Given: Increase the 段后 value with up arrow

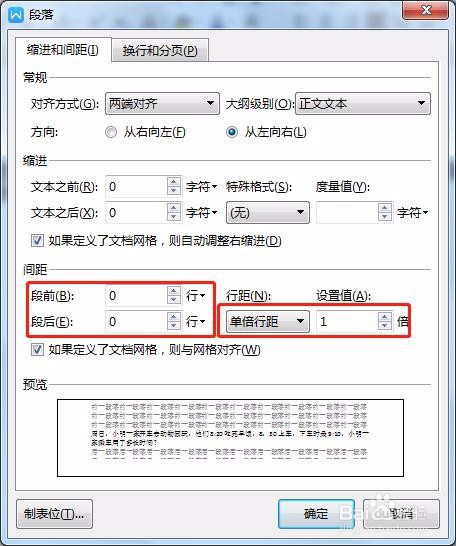Looking at the screenshot, I should pos(174,316).
